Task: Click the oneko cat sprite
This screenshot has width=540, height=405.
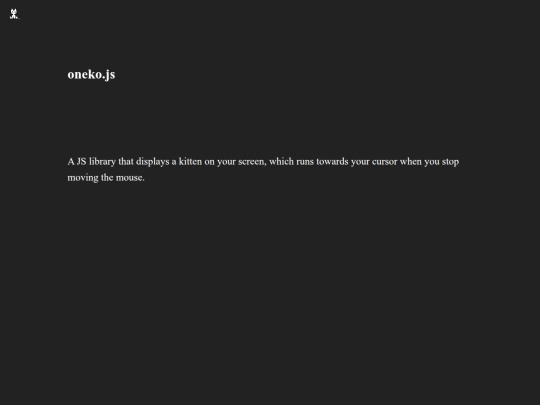Action: click(x=14, y=14)
